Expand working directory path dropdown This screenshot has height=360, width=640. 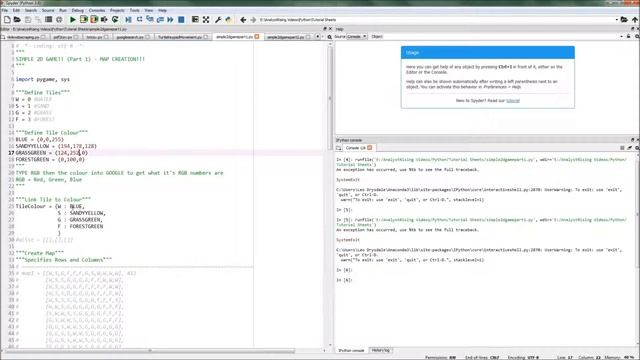[x=616, y=20]
